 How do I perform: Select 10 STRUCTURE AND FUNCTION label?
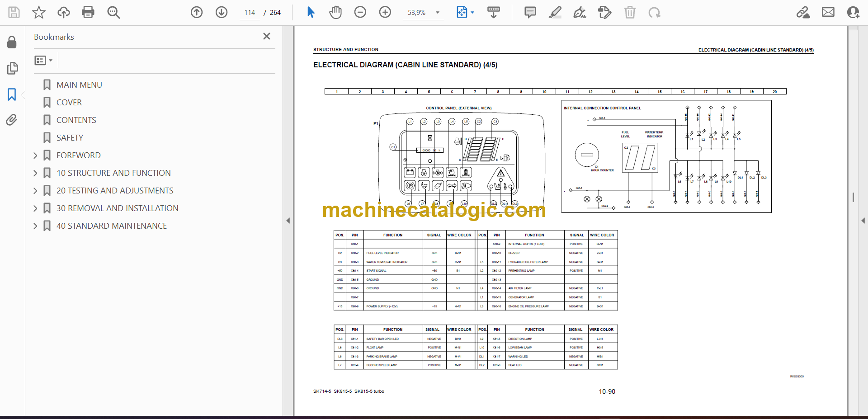tap(113, 173)
